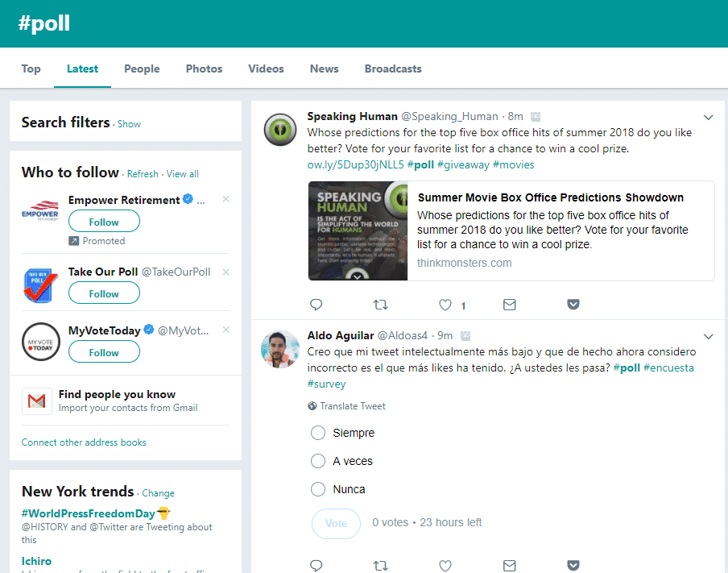Follow the Take Our Poll account

[104, 293]
